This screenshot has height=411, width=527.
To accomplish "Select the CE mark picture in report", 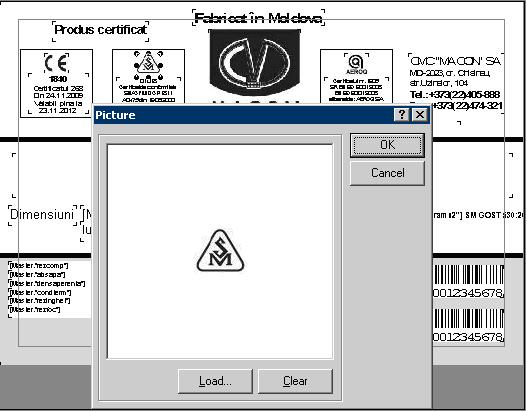I will tap(56, 63).
